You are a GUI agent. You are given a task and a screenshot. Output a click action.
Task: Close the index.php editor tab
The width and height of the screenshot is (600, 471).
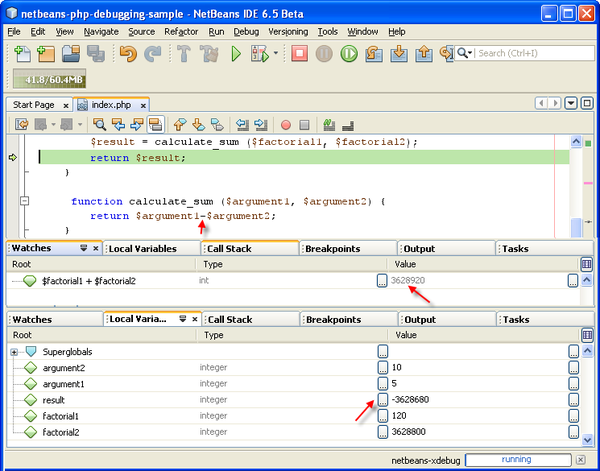point(143,104)
